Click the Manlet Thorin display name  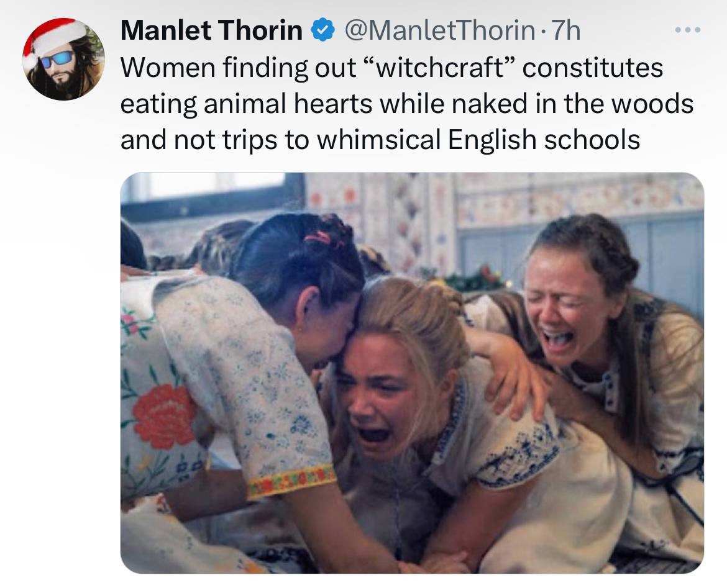point(211,31)
